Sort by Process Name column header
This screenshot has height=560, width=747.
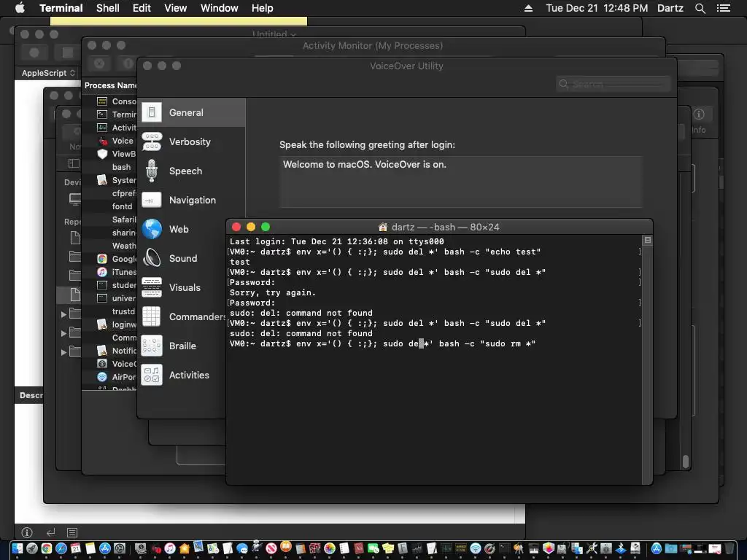[x=110, y=85]
